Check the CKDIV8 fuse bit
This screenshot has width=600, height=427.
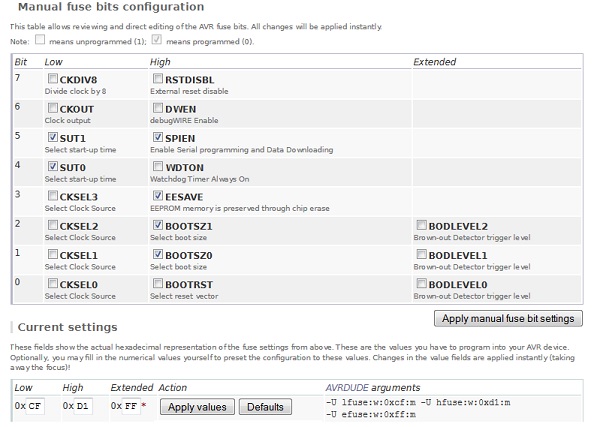click(53, 79)
